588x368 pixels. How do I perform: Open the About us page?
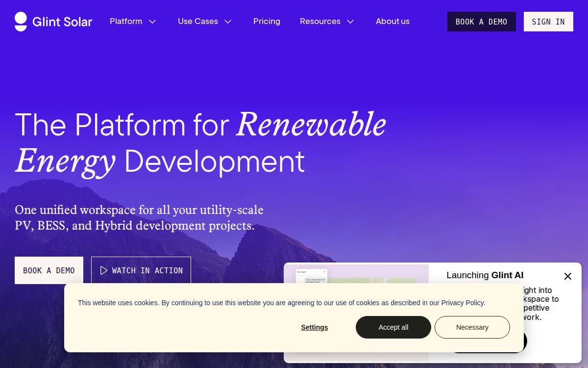tap(392, 21)
